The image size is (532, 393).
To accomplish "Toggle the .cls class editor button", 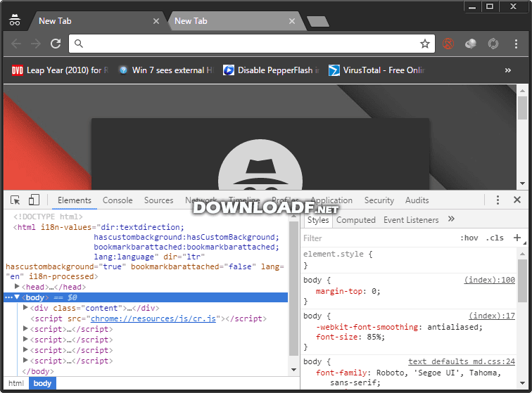I will click(495, 238).
